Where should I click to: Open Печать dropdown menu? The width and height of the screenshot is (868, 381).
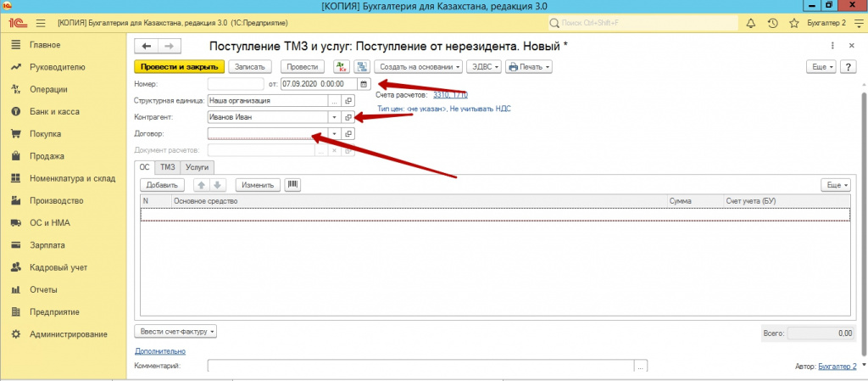pos(529,67)
